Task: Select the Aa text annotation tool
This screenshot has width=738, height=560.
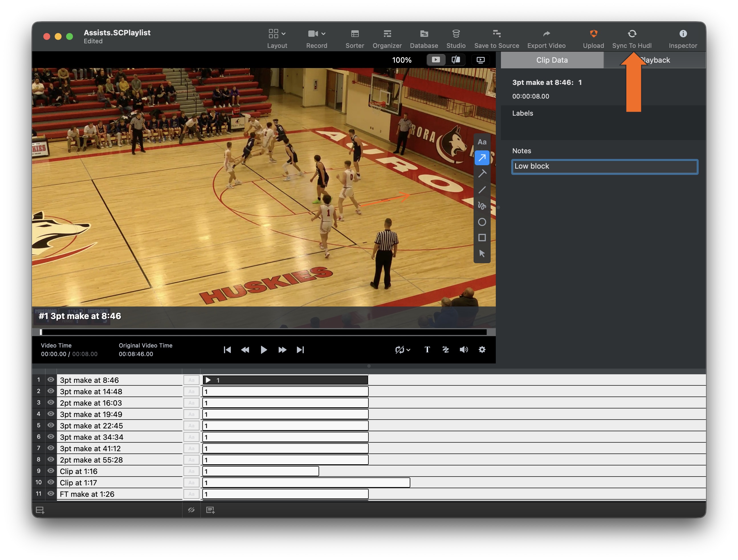Action: pyautogui.click(x=482, y=142)
